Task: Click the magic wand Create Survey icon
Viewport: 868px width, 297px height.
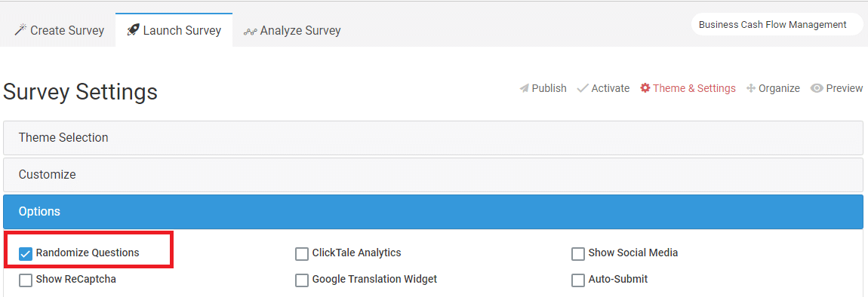Action: 20,30
